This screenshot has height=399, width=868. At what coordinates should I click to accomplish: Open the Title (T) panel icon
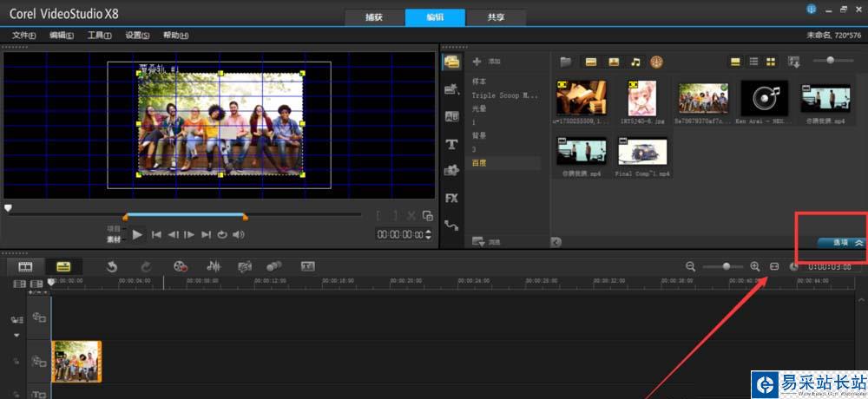tap(451, 145)
